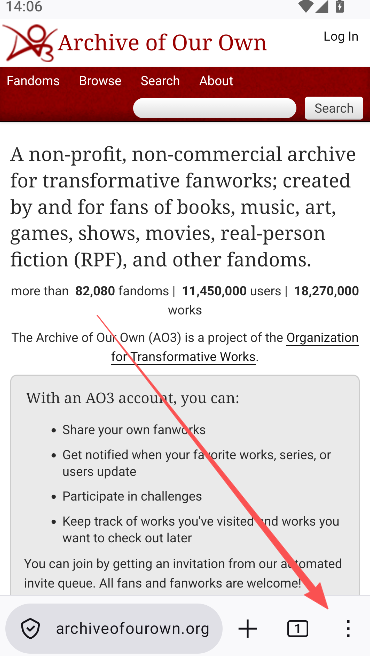The width and height of the screenshot is (370, 656).
Task: Click the Log In link
Action: click(x=341, y=37)
